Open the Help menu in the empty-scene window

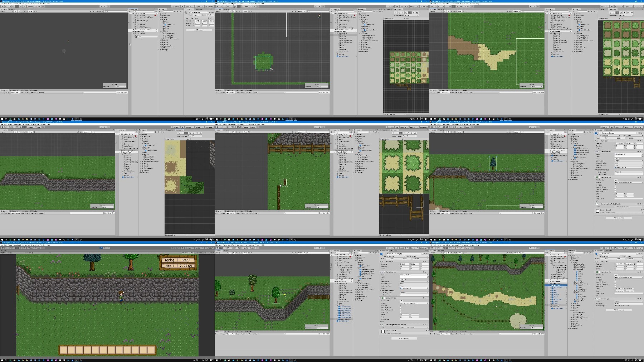[x=48, y=4]
